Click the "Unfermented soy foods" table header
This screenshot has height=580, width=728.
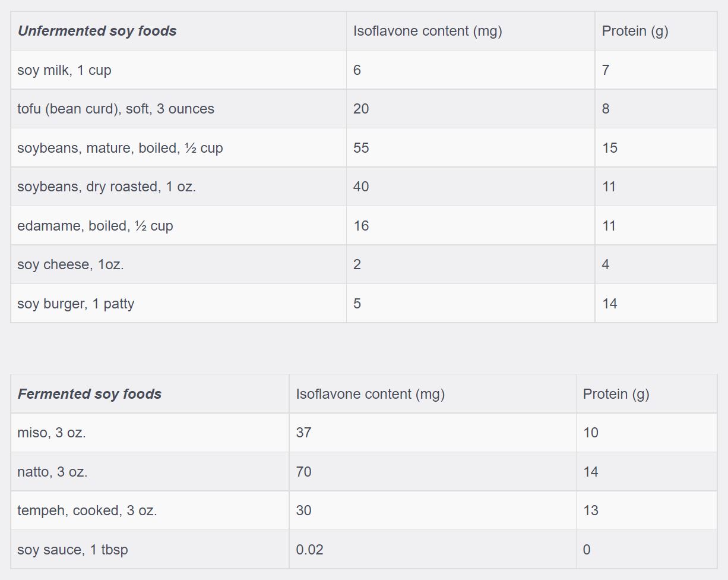click(x=97, y=31)
